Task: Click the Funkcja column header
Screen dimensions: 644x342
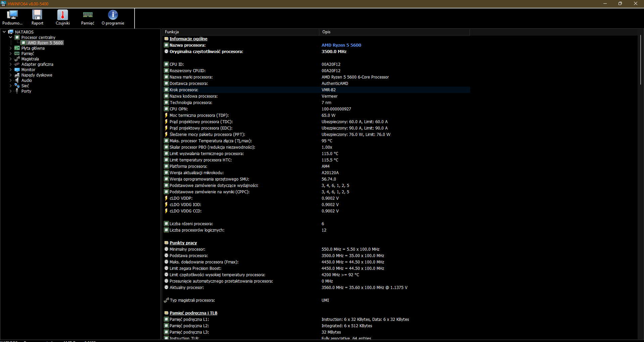Action: click(x=240, y=32)
